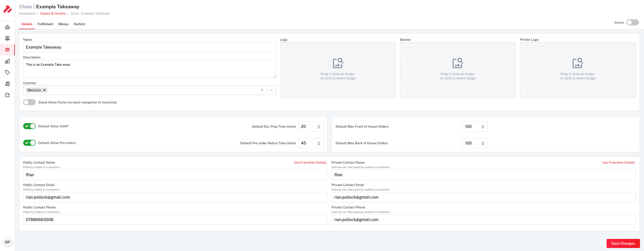Click the red app logo in sidebar
644x251 pixels.
pos(7,9)
